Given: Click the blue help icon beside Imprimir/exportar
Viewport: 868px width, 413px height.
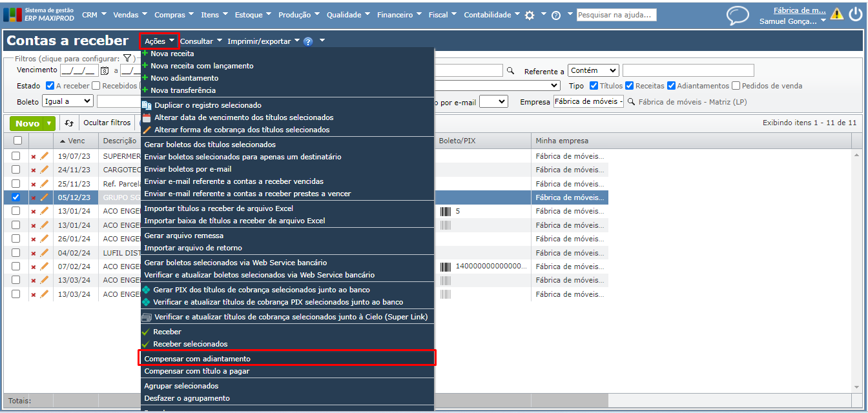Looking at the screenshot, I should 308,41.
